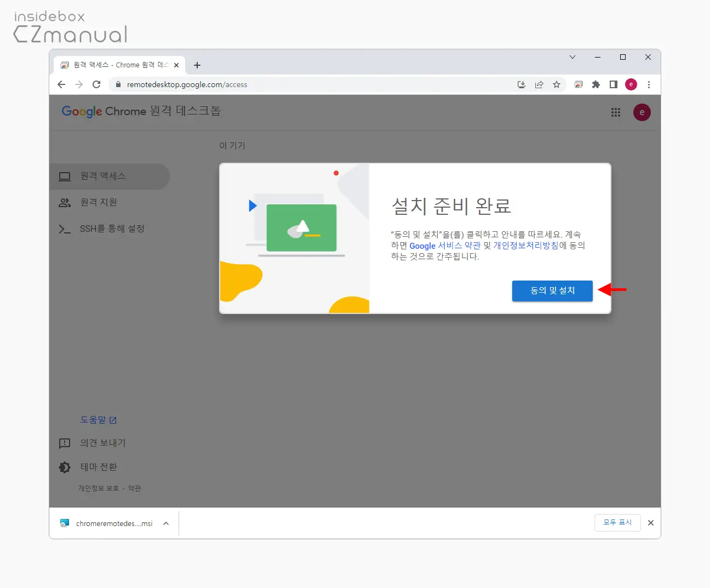
Task: Click the 동의 및 설치 button
Action: (x=552, y=291)
